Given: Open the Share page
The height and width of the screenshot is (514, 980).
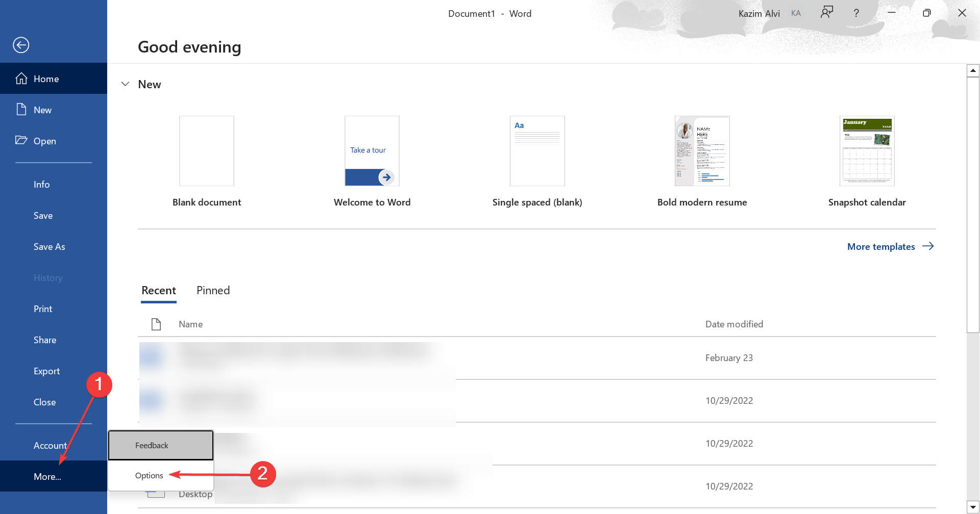Looking at the screenshot, I should click(54, 340).
